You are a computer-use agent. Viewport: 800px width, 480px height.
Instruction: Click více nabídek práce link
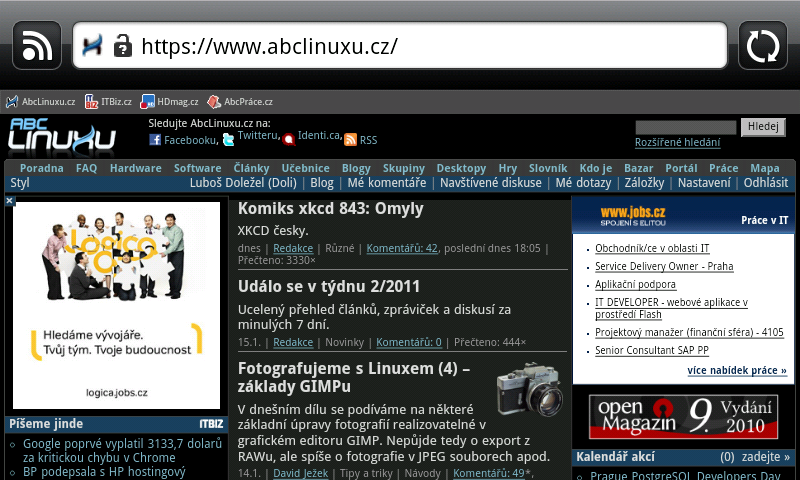pyautogui.click(x=737, y=370)
